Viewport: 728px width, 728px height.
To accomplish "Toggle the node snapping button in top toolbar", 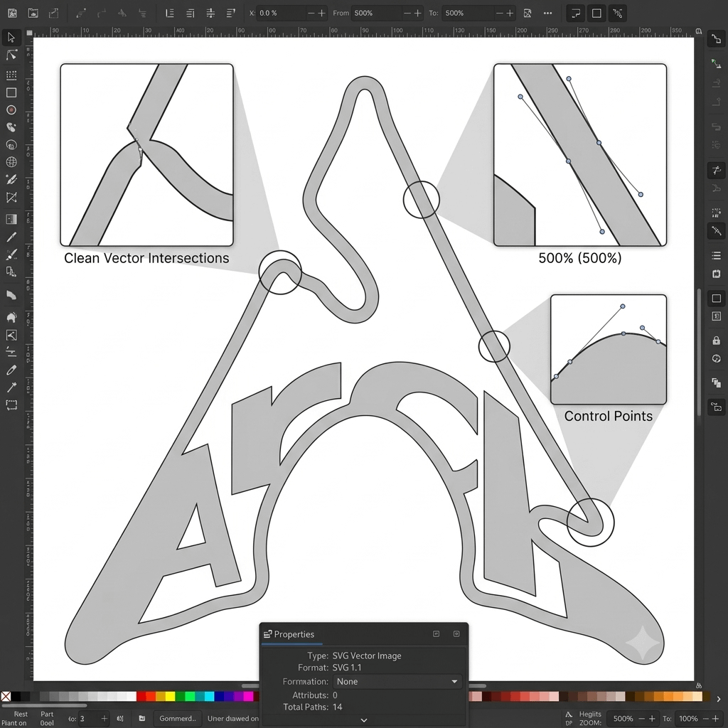I will (x=618, y=13).
